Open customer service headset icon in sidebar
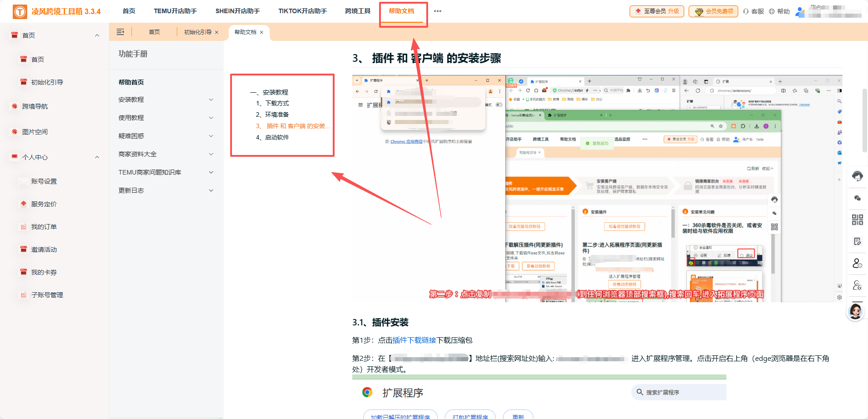This screenshot has width=868, height=419. pyautogui.click(x=857, y=176)
